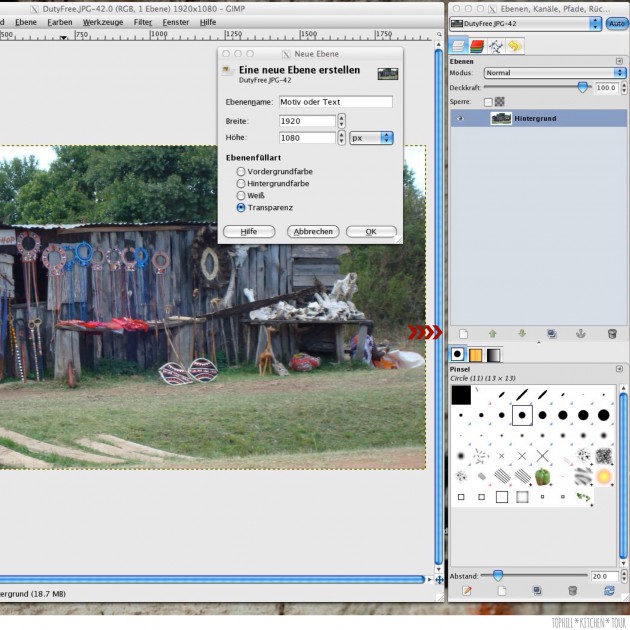Confirm new layer with OK

tap(371, 231)
